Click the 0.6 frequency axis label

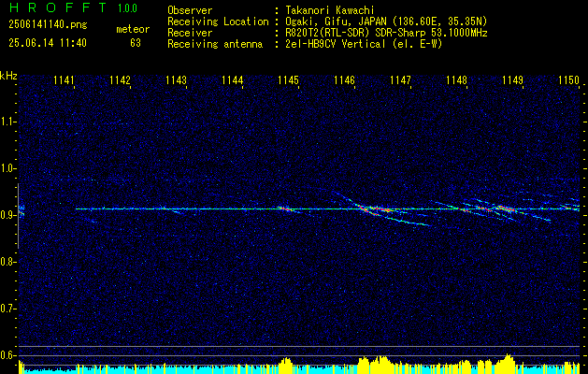[7, 355]
